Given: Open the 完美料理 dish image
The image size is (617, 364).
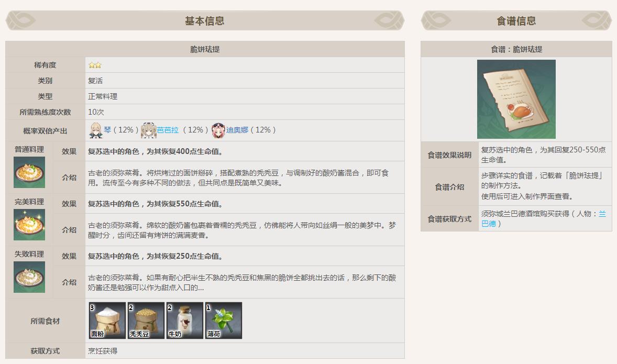Looking at the screenshot, I should [29, 225].
